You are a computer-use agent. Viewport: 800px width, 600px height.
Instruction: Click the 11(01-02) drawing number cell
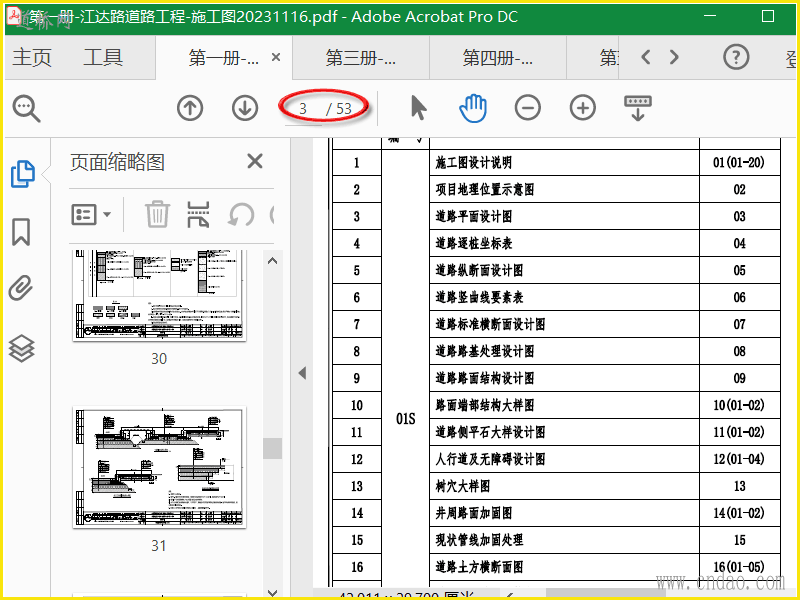[x=739, y=433]
